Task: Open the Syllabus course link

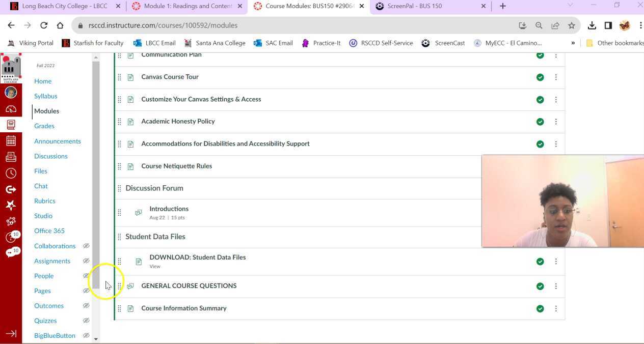Action: (45, 96)
